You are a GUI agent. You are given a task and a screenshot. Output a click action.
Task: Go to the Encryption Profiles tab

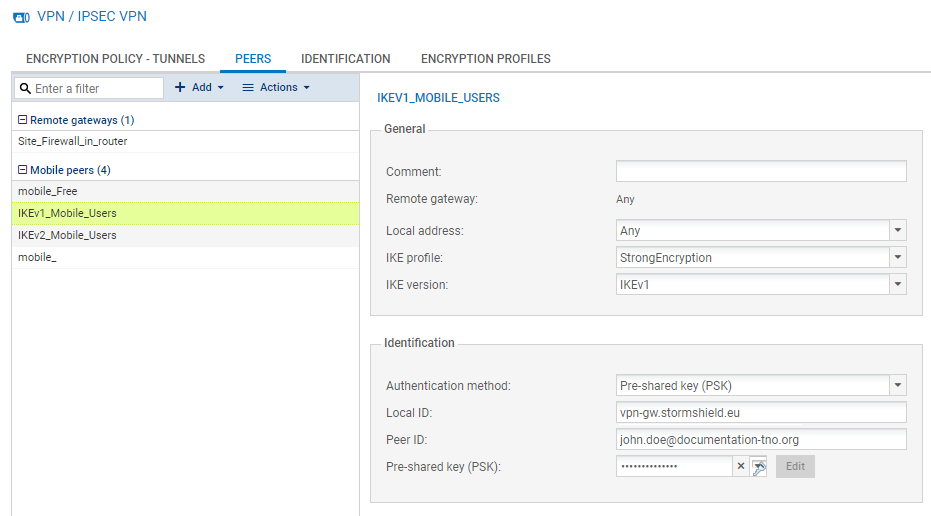(x=485, y=59)
